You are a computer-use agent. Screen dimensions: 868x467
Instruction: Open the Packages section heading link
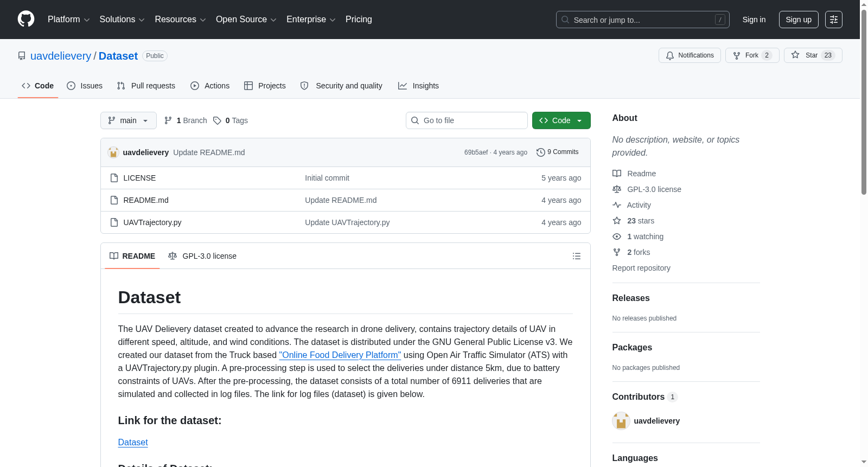tap(632, 348)
